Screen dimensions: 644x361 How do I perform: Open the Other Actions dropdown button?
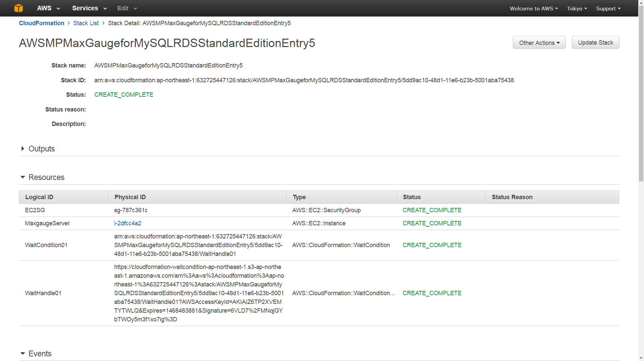(x=539, y=43)
